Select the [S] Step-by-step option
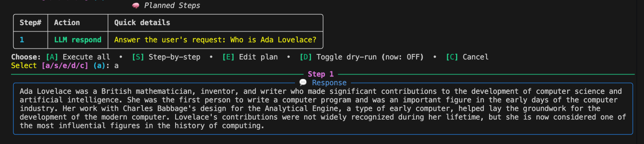The width and height of the screenshot is (644, 144). click(x=166, y=57)
